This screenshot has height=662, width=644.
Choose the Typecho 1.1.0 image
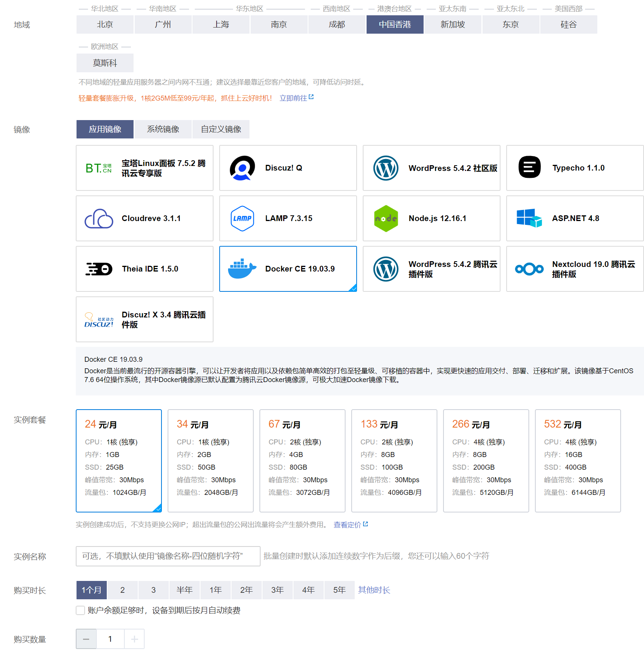click(x=574, y=168)
